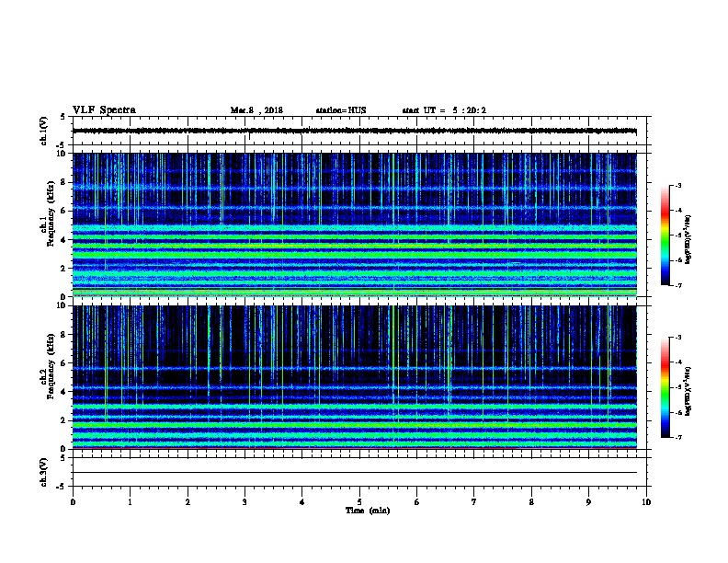
Task: Click the ch.1 frequency axis "8" tick label
Action: click(63, 182)
